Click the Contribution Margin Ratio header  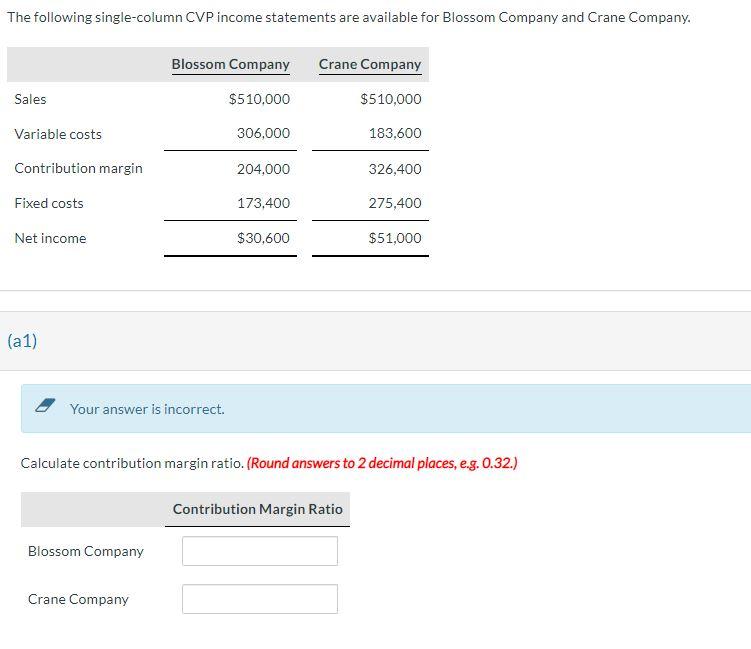pyautogui.click(x=258, y=509)
